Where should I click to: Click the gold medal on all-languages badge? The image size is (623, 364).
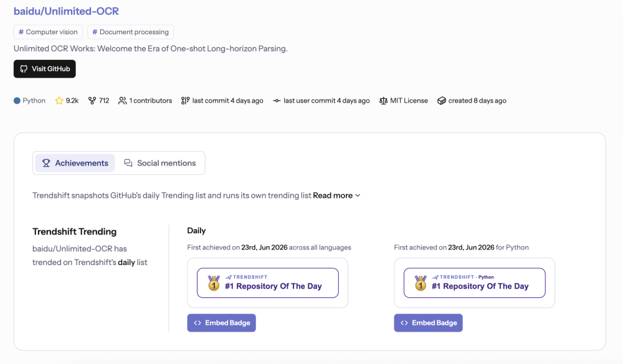click(214, 283)
